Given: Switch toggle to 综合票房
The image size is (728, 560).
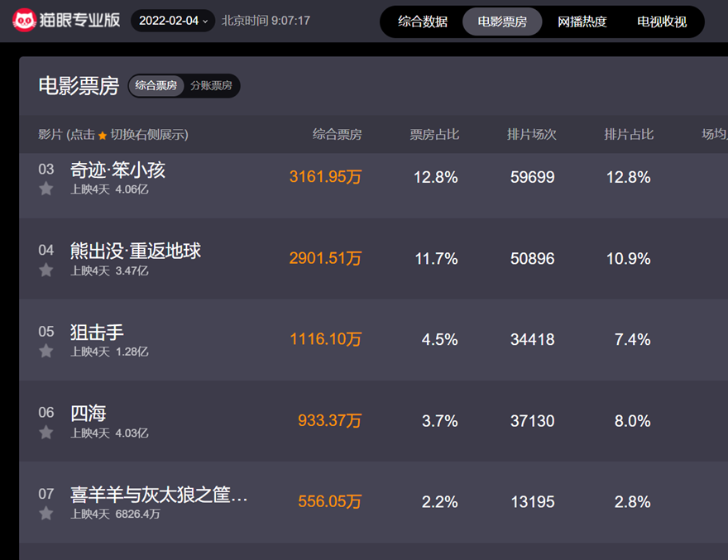Looking at the screenshot, I should [x=156, y=85].
